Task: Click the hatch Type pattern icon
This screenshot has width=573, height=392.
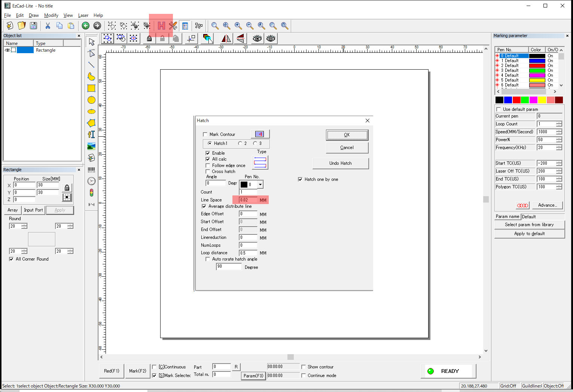Action: (260, 162)
